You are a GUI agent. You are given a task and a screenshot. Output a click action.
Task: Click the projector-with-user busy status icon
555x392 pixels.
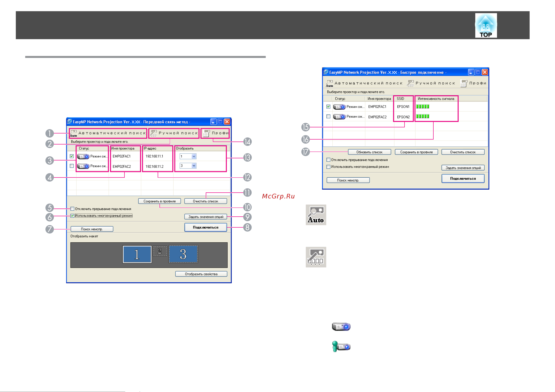341,346
